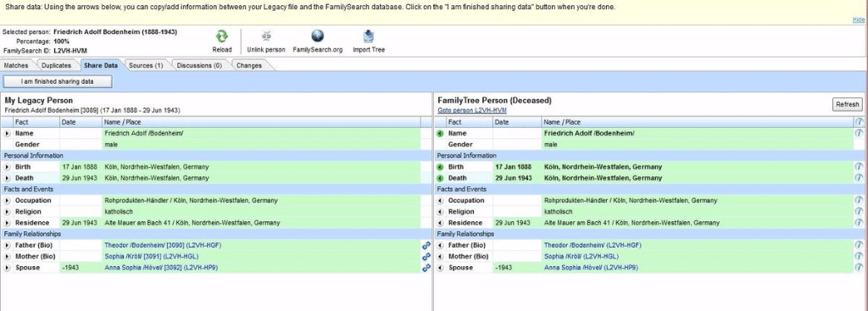Click the Refresh button

(x=847, y=104)
